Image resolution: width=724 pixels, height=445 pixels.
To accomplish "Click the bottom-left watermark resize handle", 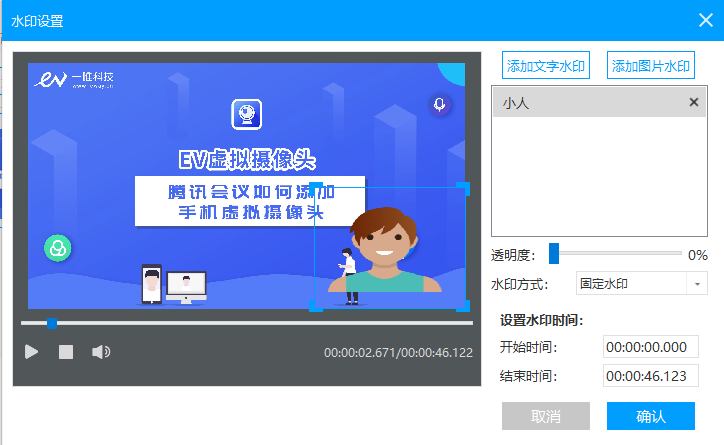I will [x=315, y=306].
